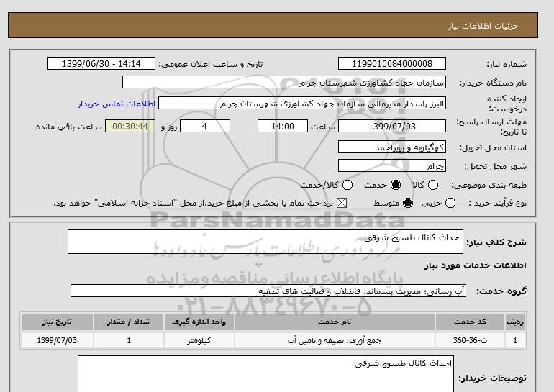Click the 00:30:44 remaining time countdown
Screen dimensions: 554x392
130,127
